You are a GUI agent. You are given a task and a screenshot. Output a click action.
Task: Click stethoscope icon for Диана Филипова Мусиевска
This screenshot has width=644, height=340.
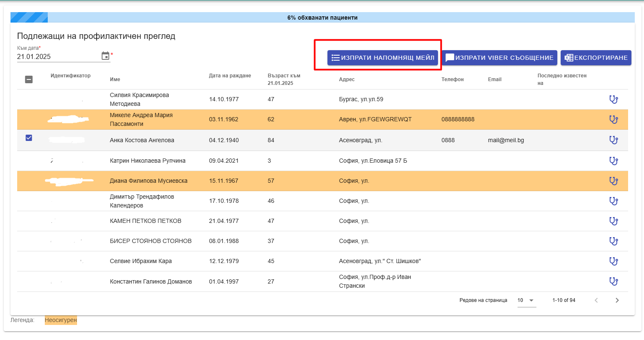coord(613,181)
